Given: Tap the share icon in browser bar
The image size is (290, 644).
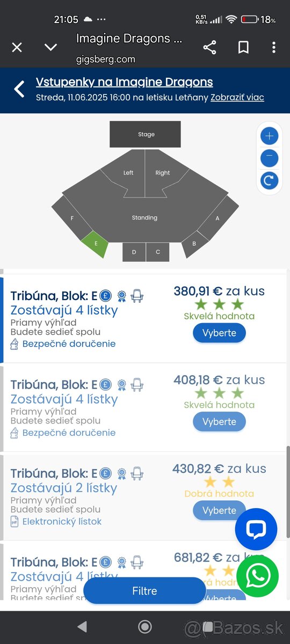Looking at the screenshot, I should click(210, 47).
